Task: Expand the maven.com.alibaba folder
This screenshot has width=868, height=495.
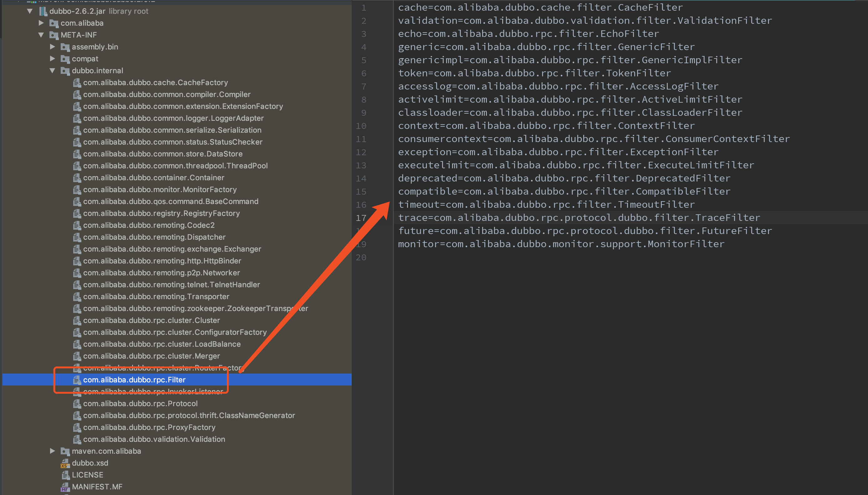Action: (x=52, y=451)
